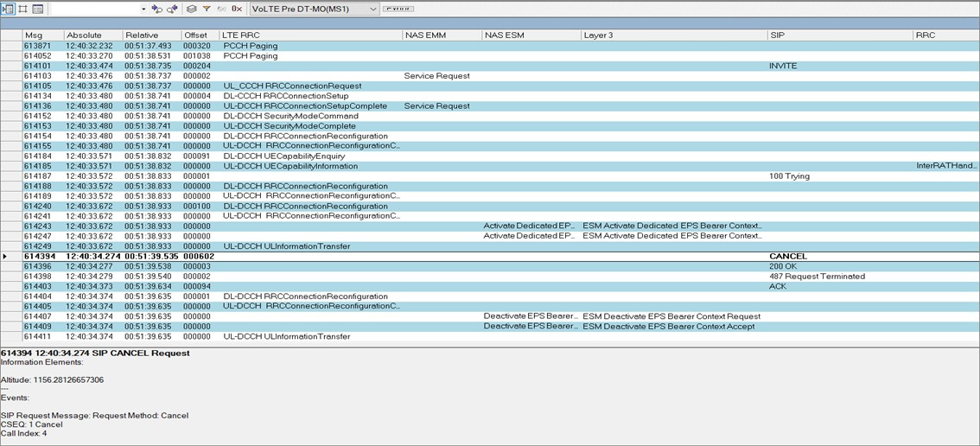This screenshot has width=980, height=446.
Task: Click the find next arrow icon
Action: tap(157, 9)
